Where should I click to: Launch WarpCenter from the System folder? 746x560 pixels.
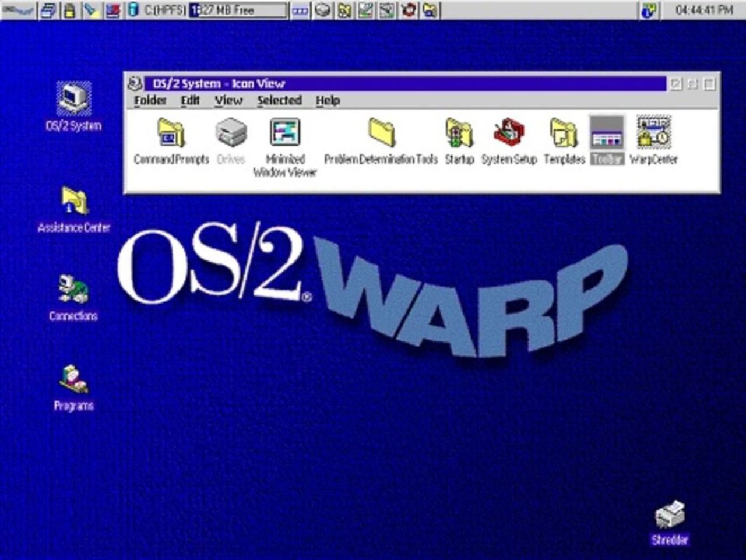[654, 133]
